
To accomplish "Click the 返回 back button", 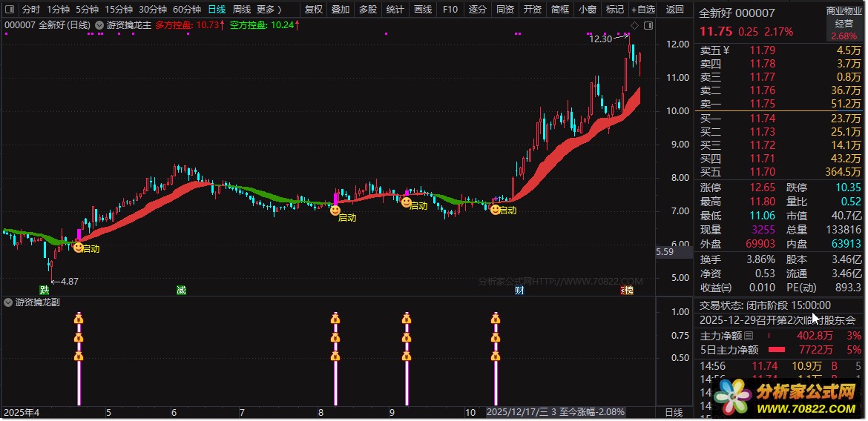I will coord(675,10).
